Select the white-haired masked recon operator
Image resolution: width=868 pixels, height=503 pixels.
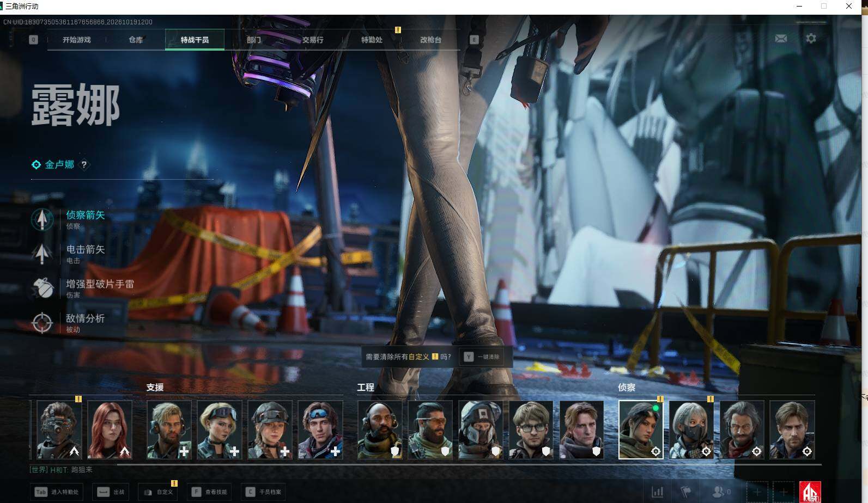tap(691, 430)
